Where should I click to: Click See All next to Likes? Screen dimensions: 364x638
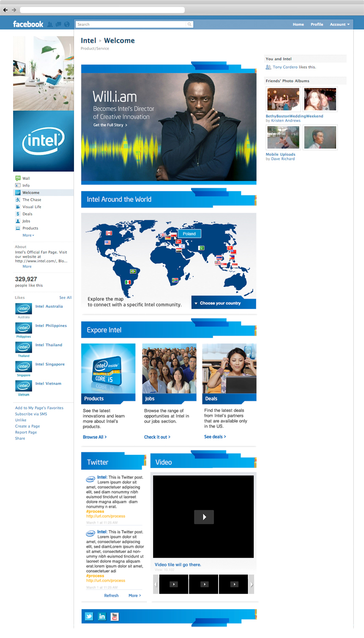66,297
